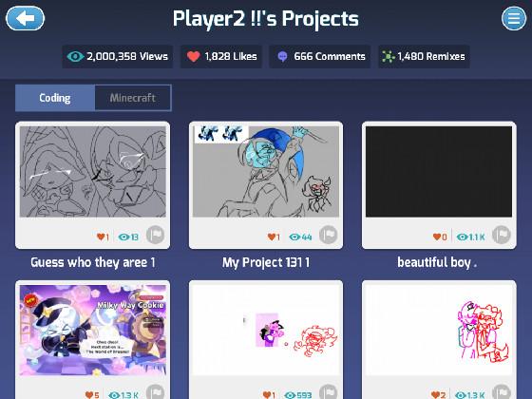This screenshot has width=532, height=399.
Task: Like the Guess who they aree 1 project
Action: point(101,237)
